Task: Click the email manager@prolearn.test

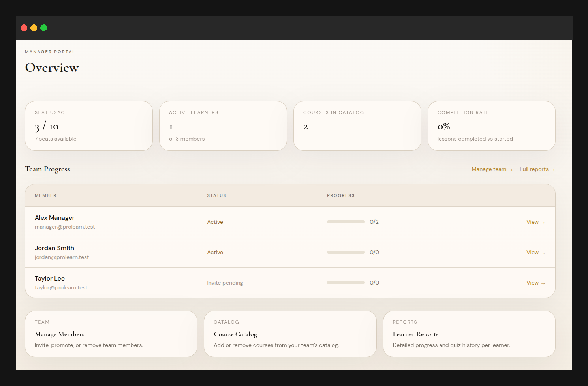Action: [65, 227]
